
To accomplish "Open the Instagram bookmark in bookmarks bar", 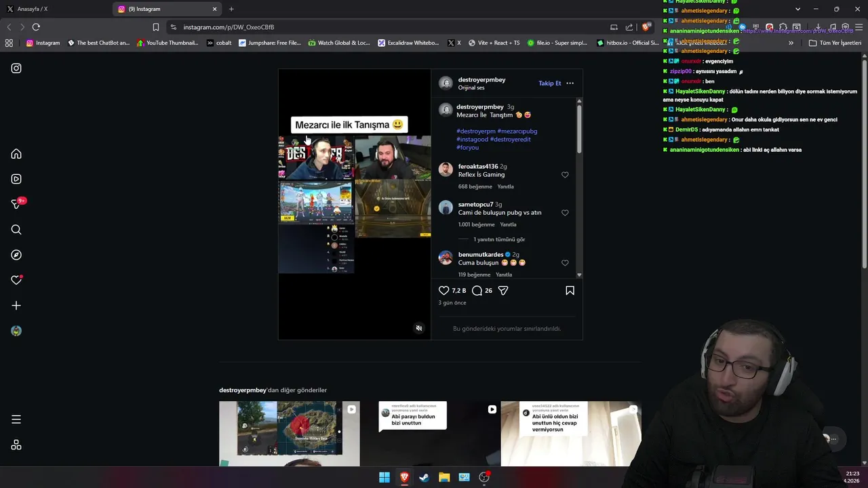I will 43,43.
